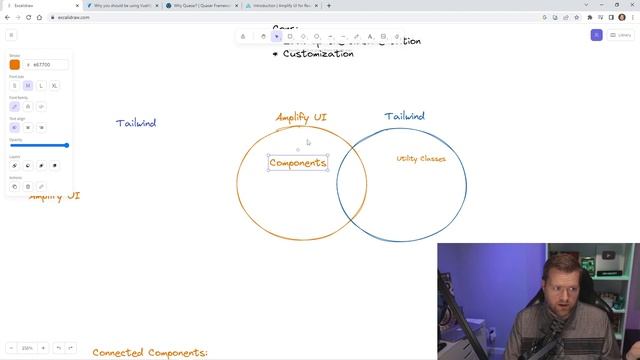Screen dimensions: 640x360
Task: Select the Diamond shape tool
Action: click(x=303, y=37)
